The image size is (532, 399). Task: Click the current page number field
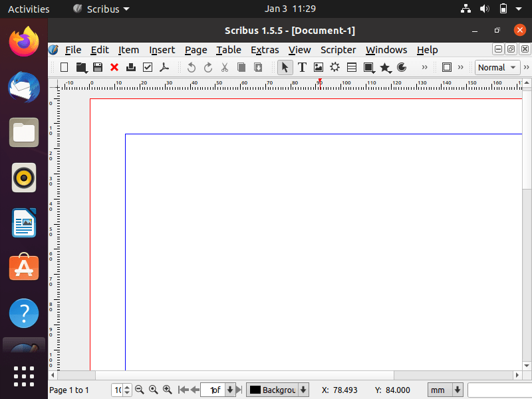pos(214,390)
